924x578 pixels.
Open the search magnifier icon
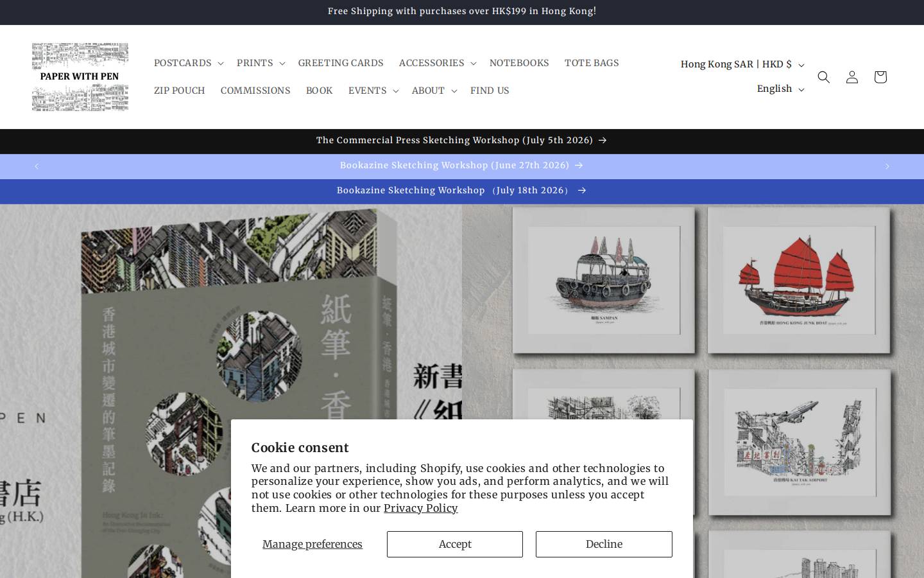824,77
